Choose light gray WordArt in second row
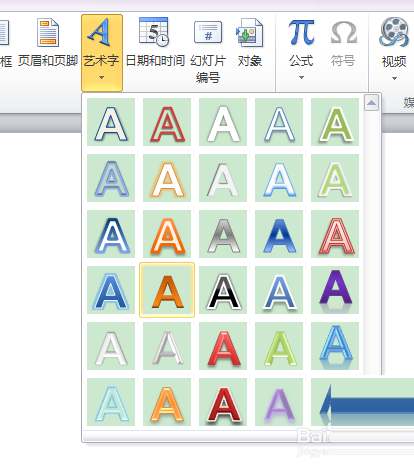Viewport: 414px width, 469px height. 223,178
